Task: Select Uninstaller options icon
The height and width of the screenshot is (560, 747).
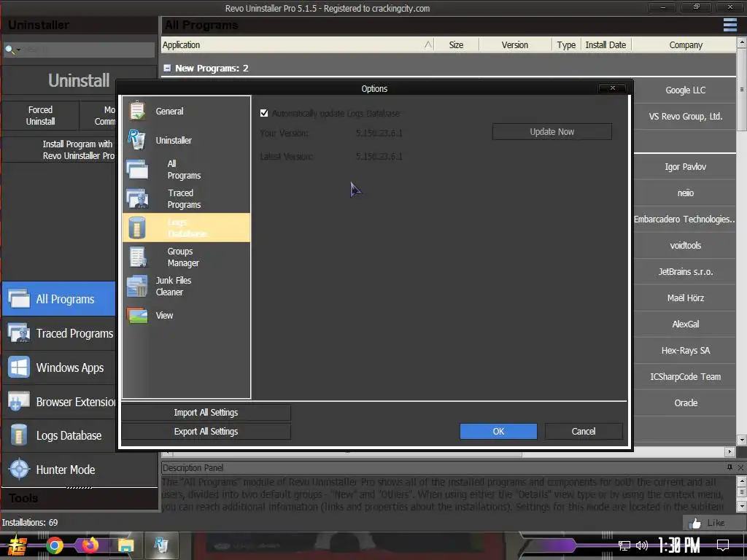Action: pyautogui.click(x=136, y=140)
